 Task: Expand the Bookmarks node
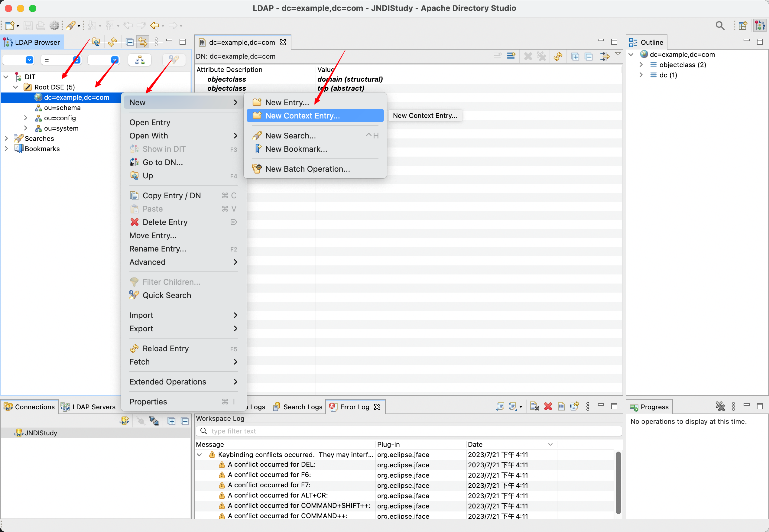[6, 149]
